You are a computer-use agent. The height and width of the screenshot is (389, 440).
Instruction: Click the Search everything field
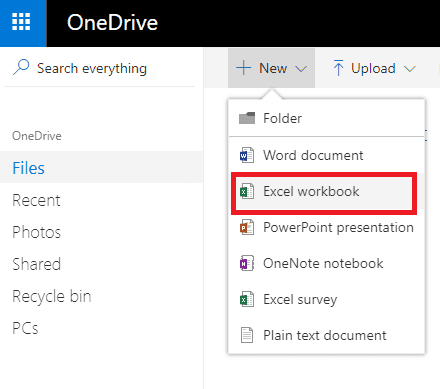(x=100, y=68)
